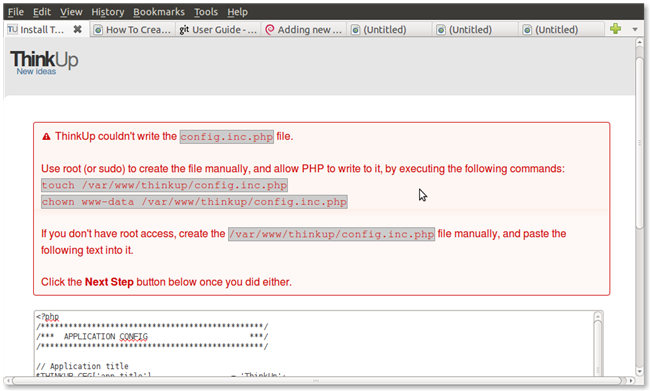Screen dimensions: 650x391
Task: Switch to the third (Untitled) tab
Action: click(561, 29)
